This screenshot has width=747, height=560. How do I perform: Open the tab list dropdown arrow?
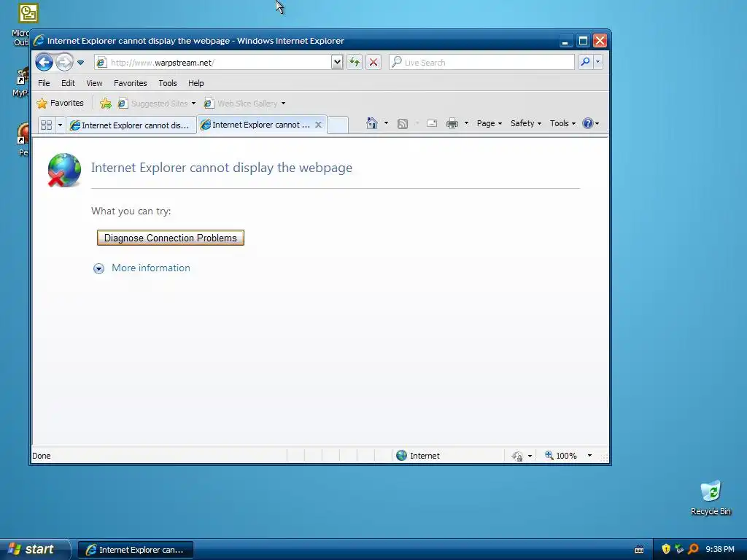tap(60, 125)
